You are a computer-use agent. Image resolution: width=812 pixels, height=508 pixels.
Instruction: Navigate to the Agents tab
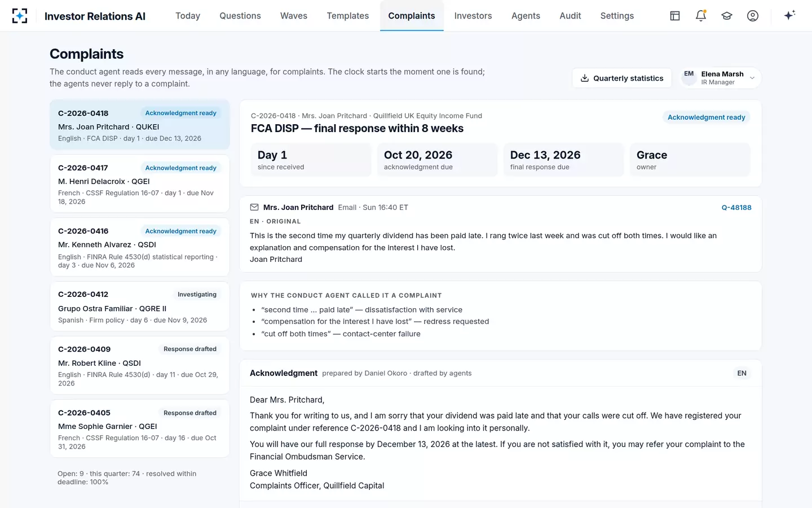click(526, 16)
